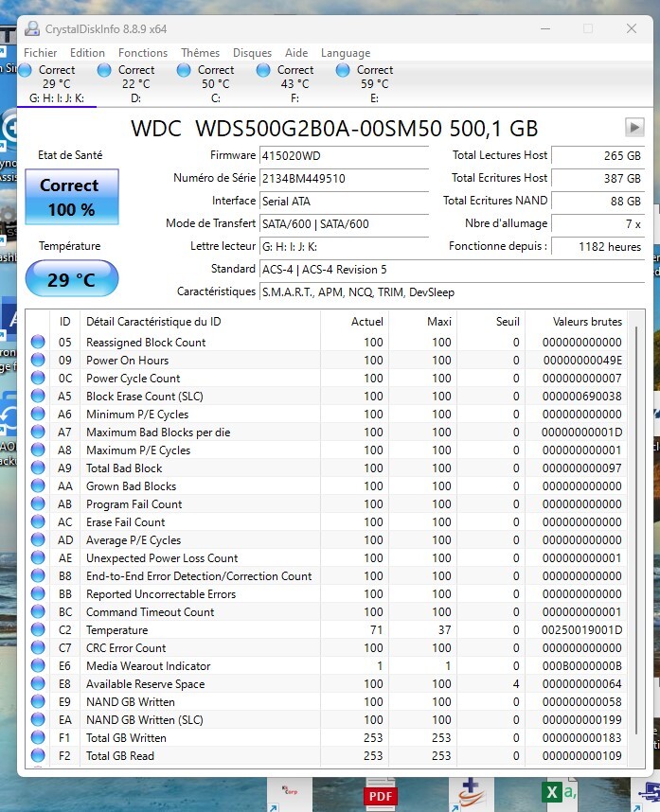This screenshot has width=660, height=812.
Task: Select the disk tab for drive C:
Action: tap(216, 84)
